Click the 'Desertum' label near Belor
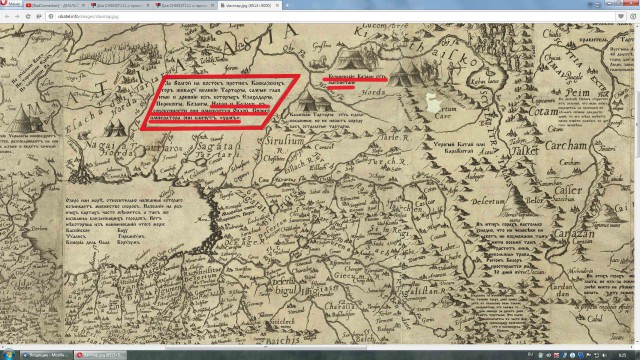Screen dimensions: 640x360 [488, 202]
